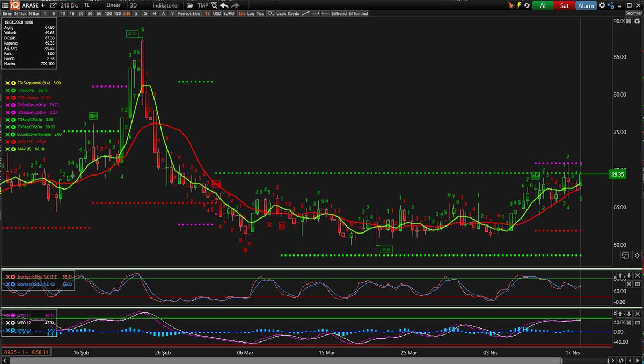Image resolution: width=644 pixels, height=364 pixels.
Task: Select the left-pointing arrow line tool
Action: [x=326, y=13]
